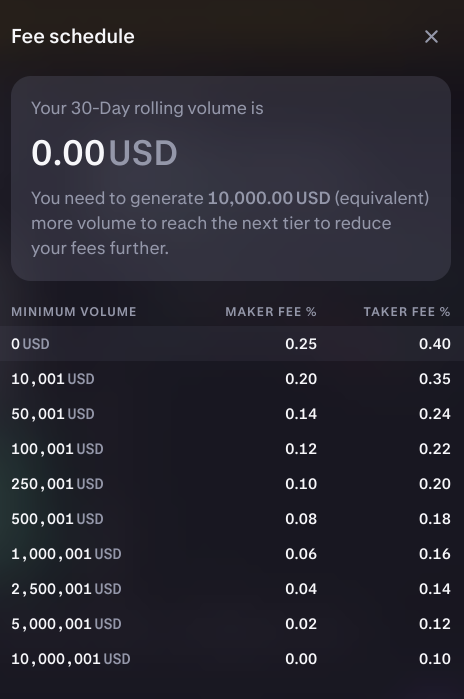
Task: Click maker fee 0.20 in 10,001 row
Action: point(301,379)
